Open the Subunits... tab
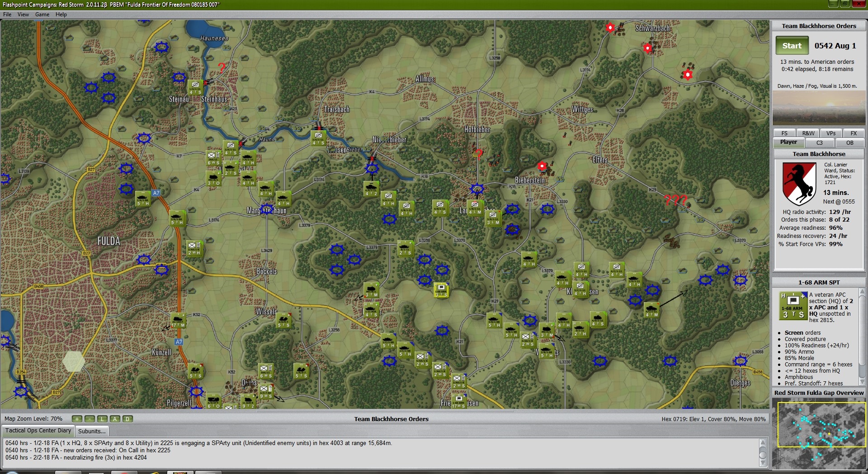868x474 pixels. [92, 431]
